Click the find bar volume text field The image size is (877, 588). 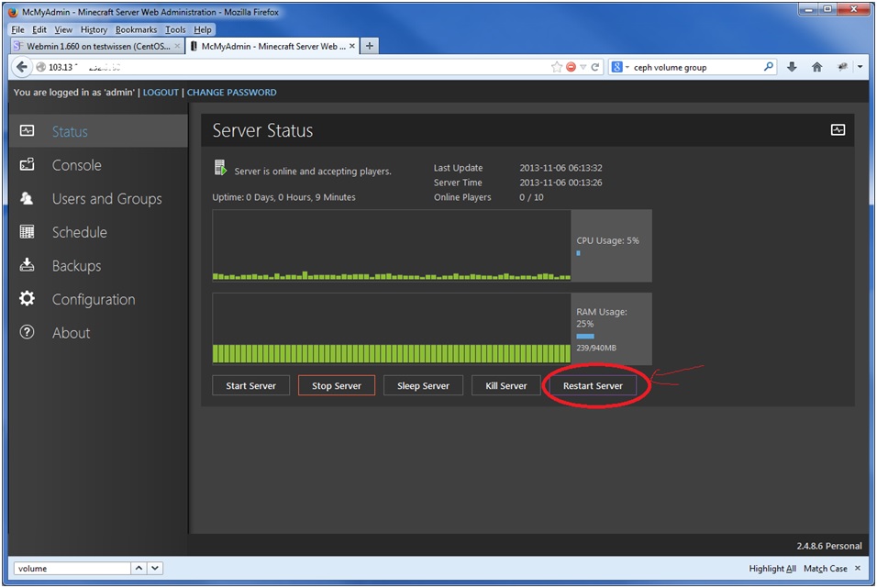pos(72,569)
